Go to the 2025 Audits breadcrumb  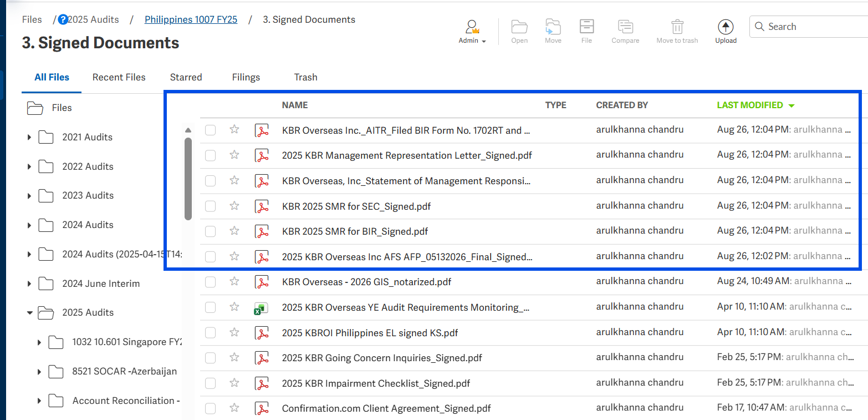coord(93,19)
